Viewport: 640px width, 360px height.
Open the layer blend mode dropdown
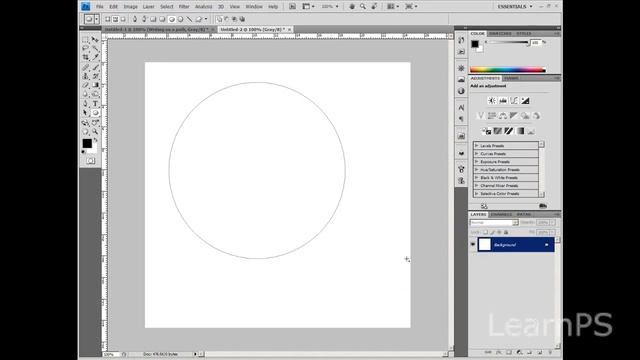point(494,222)
